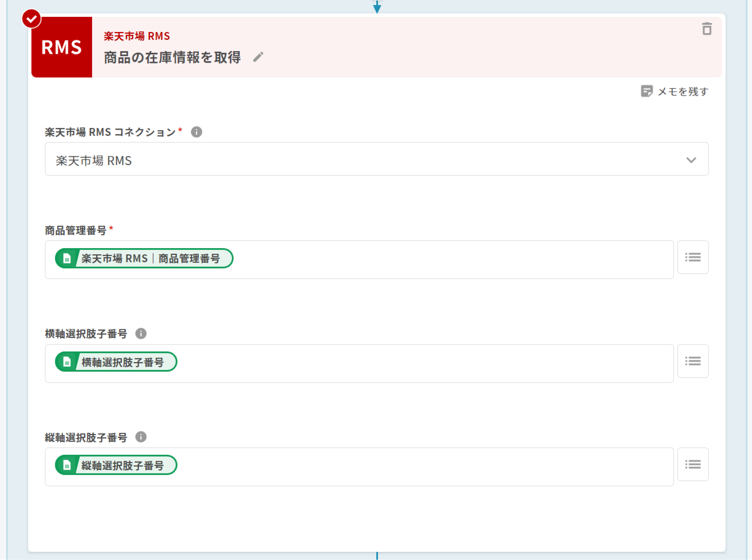Click the trash delete icon on step card
This screenshot has width=752, height=560.
(706, 29)
